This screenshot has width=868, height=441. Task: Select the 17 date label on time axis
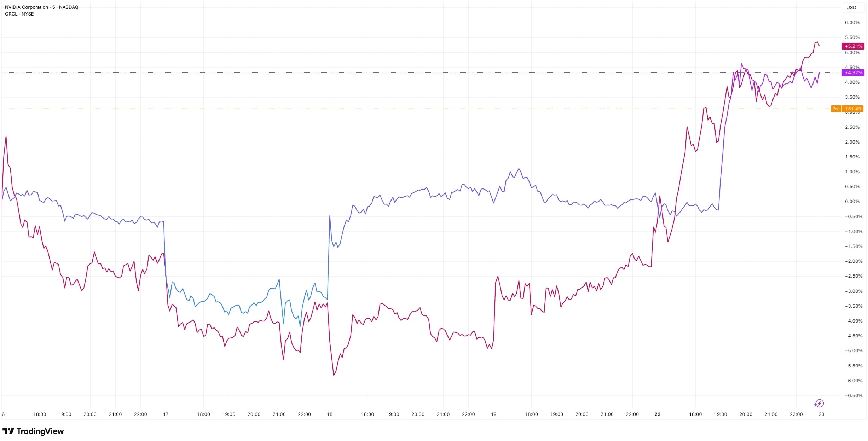point(166,414)
